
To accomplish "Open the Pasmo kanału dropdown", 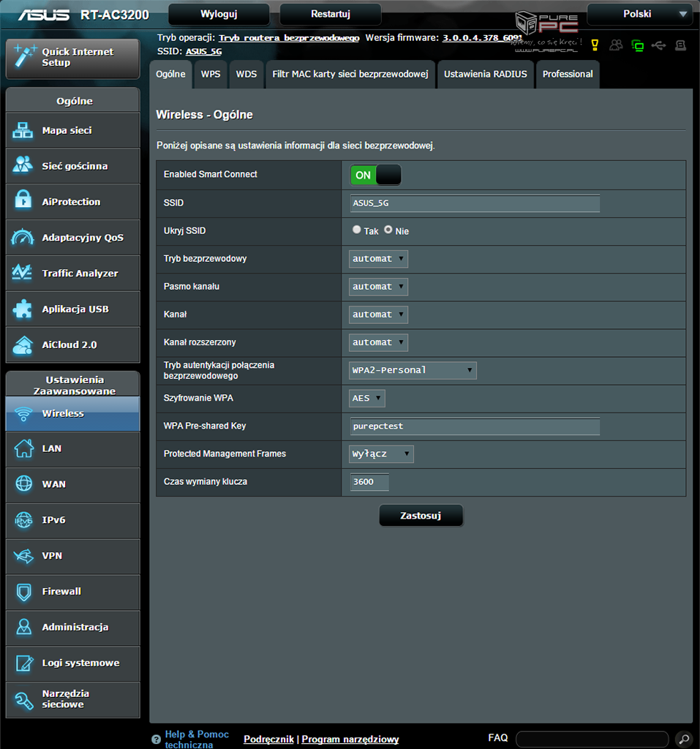I will 378,287.
